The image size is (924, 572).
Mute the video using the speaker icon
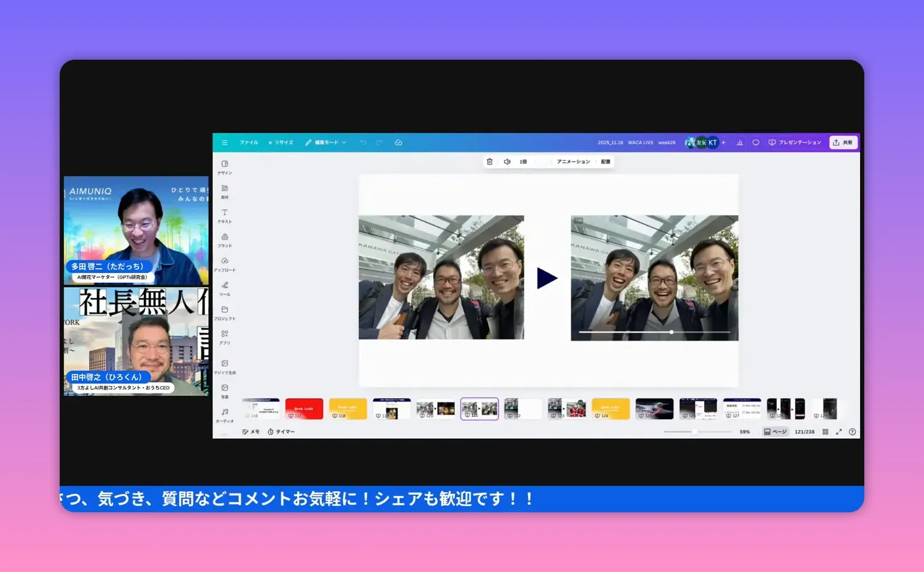507,162
